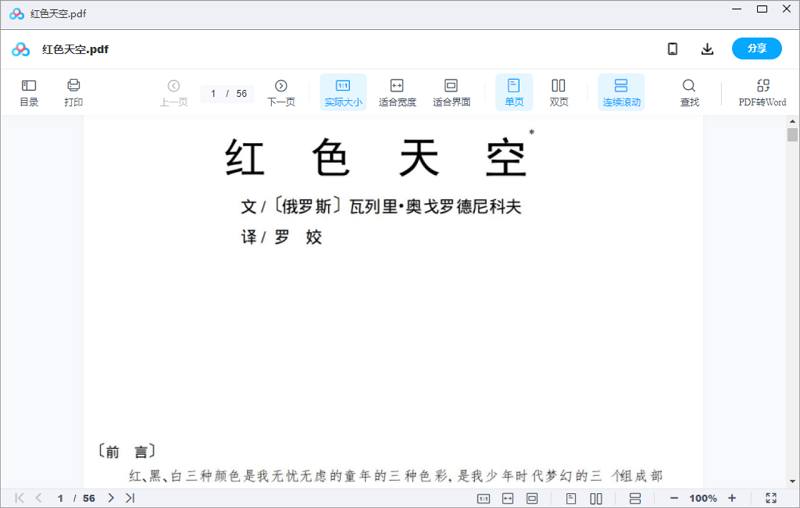Open the search (查找) tool
Viewport: 800px width, 508px height.
pos(689,92)
